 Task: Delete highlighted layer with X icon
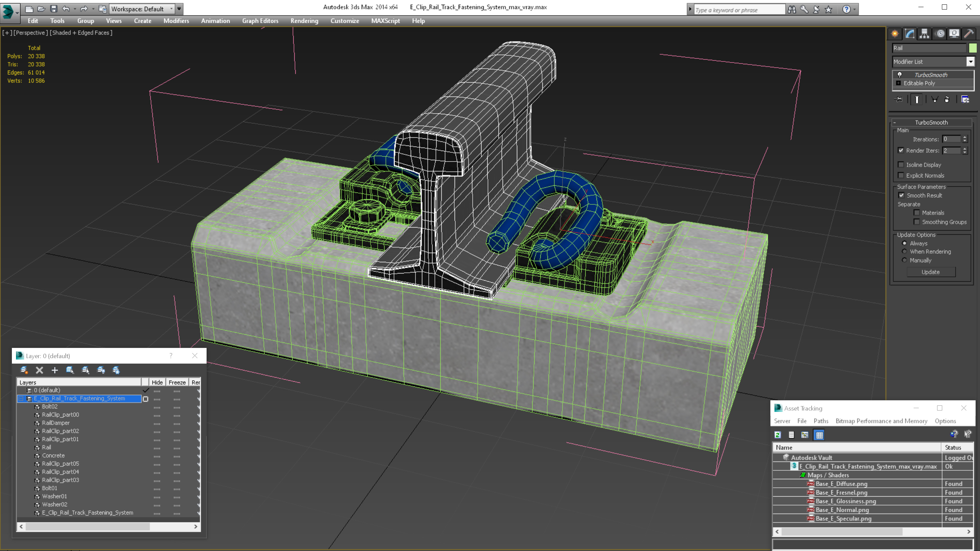pyautogui.click(x=39, y=370)
